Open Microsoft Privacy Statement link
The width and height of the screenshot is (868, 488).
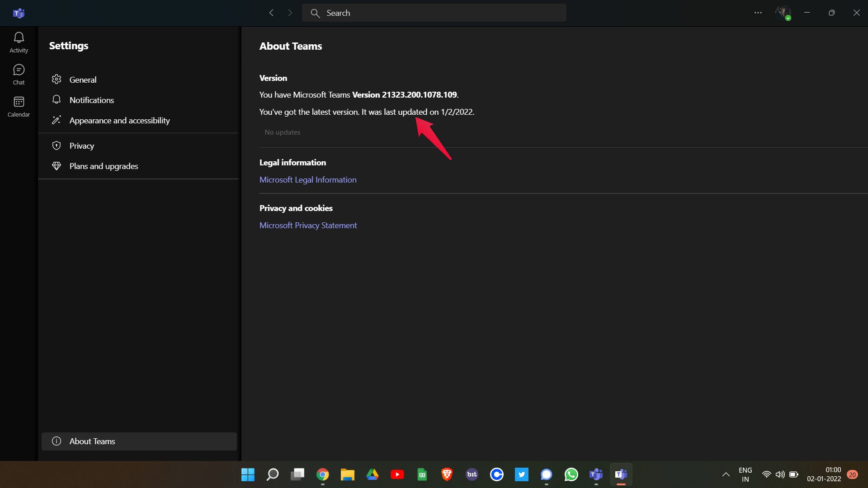307,225
